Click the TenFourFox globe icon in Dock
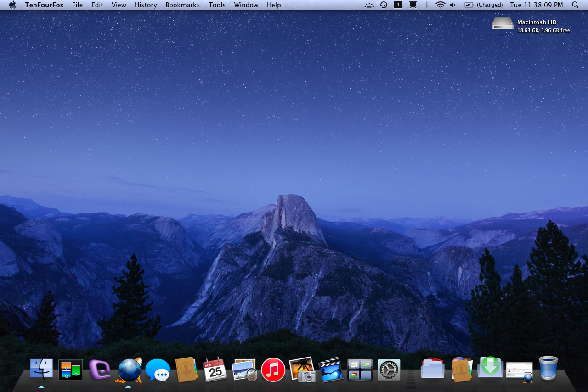 tap(129, 370)
